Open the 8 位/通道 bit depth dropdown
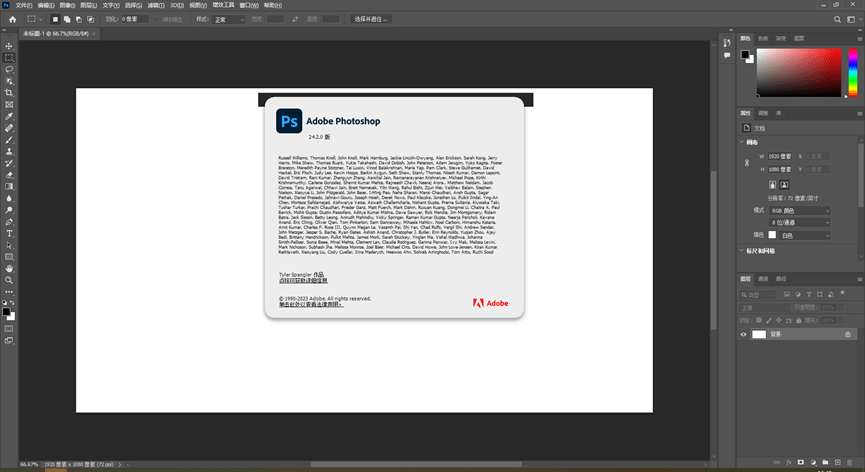 (x=800, y=223)
